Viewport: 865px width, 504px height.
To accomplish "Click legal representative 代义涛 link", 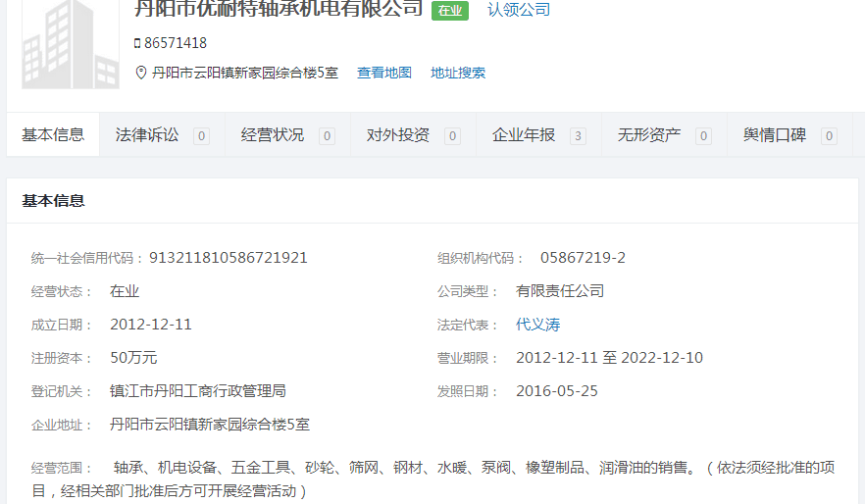I will coord(538,325).
